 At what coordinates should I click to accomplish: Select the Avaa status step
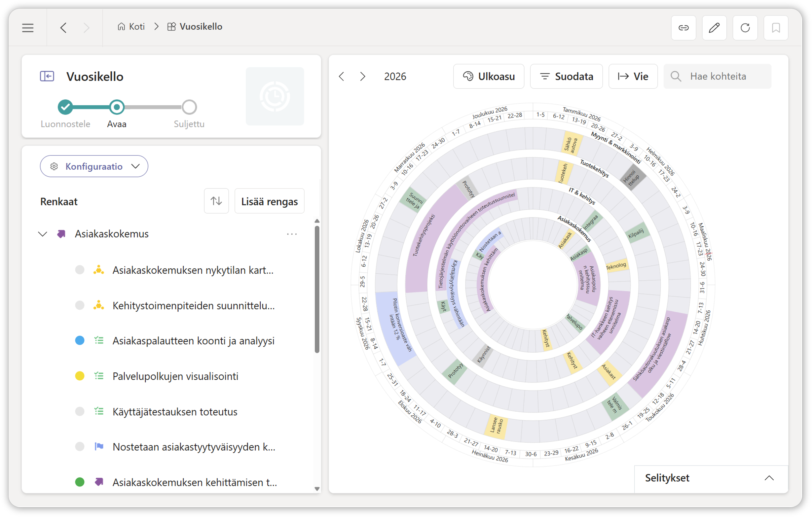click(117, 107)
